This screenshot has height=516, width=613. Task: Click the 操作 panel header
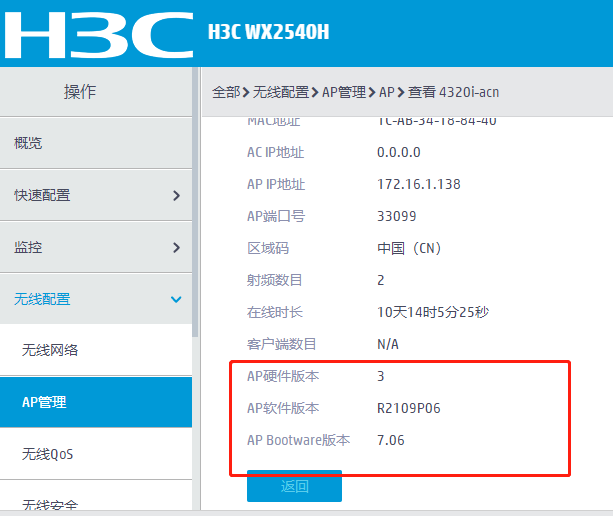point(96,92)
